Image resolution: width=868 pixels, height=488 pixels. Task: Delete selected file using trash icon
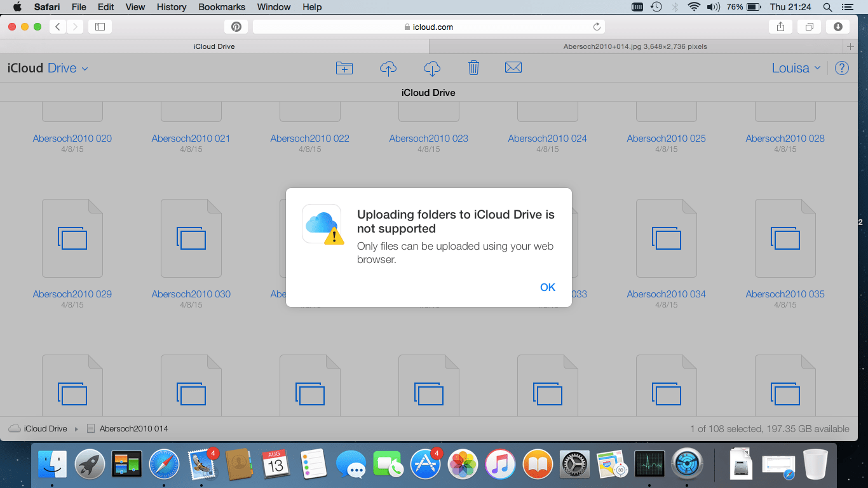click(473, 67)
